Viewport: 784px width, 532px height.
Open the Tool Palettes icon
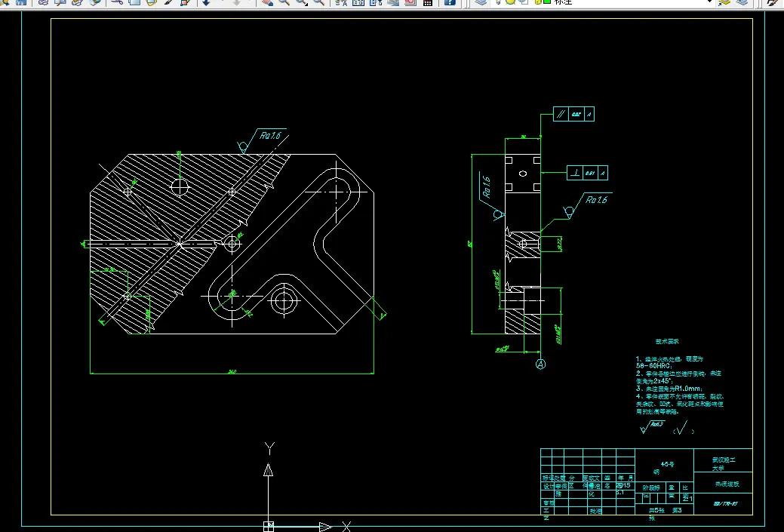pyautogui.click(x=375, y=2)
